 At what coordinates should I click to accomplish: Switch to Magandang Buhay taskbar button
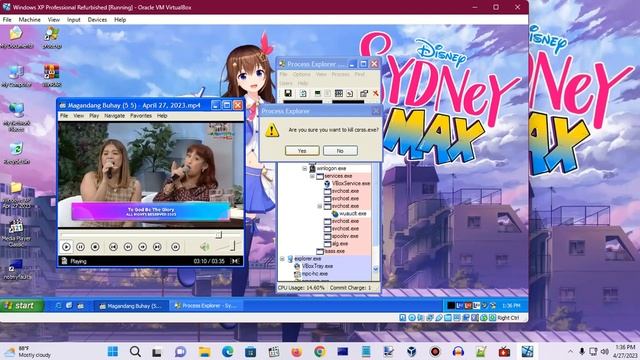tap(131, 306)
